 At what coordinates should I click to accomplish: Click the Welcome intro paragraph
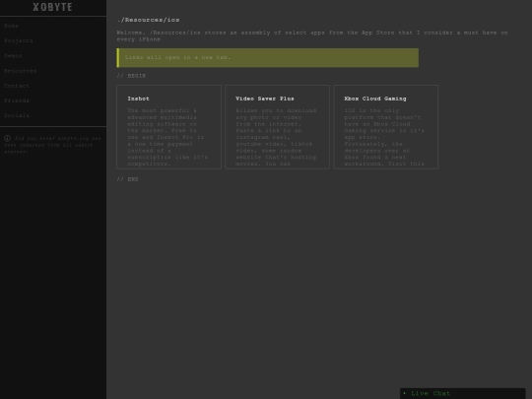(312, 36)
